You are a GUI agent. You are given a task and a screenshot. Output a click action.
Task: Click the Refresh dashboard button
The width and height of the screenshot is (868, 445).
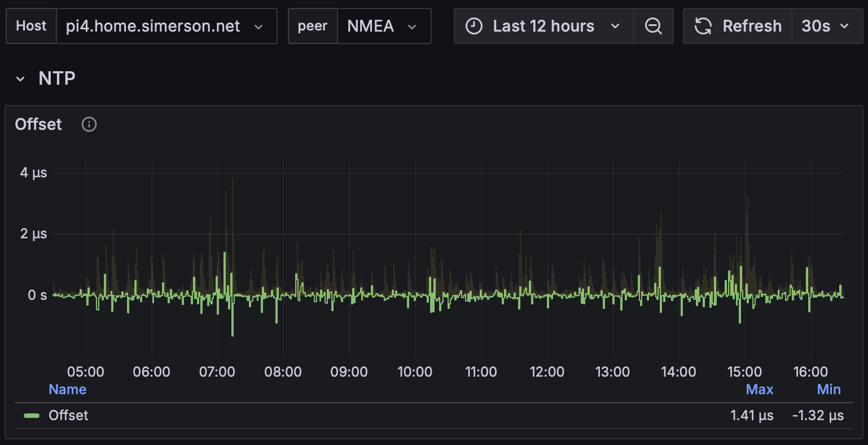(x=738, y=26)
